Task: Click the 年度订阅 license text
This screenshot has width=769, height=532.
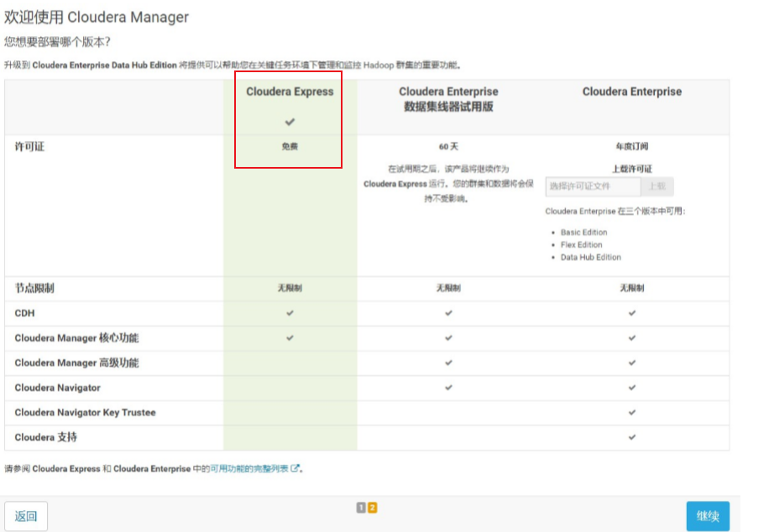Action: [x=631, y=147]
